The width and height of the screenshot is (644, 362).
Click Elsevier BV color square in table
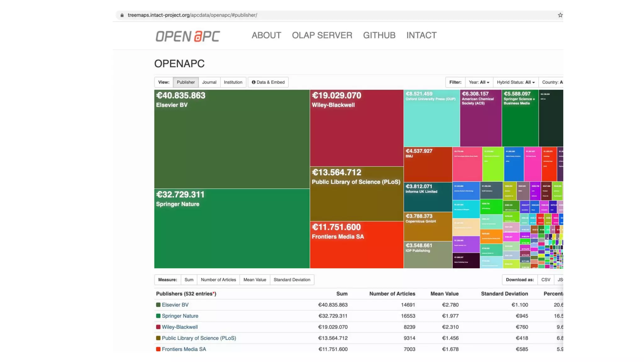[158, 305]
